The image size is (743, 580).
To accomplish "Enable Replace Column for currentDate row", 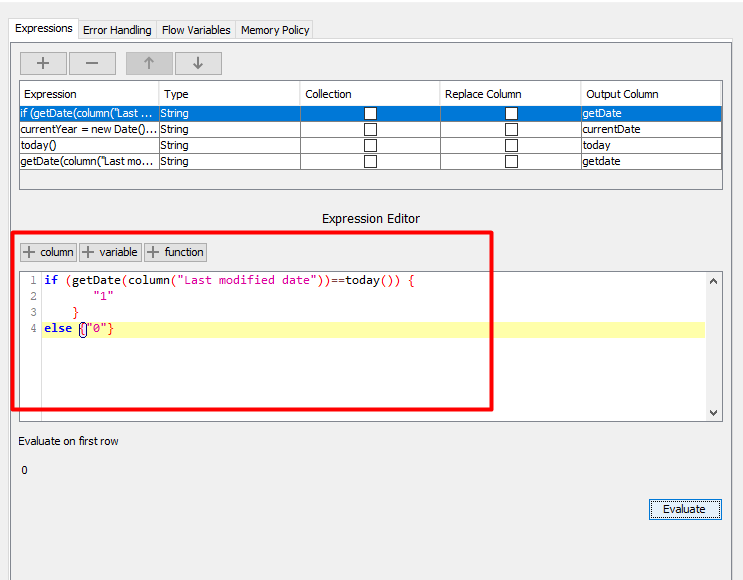I will coord(511,130).
